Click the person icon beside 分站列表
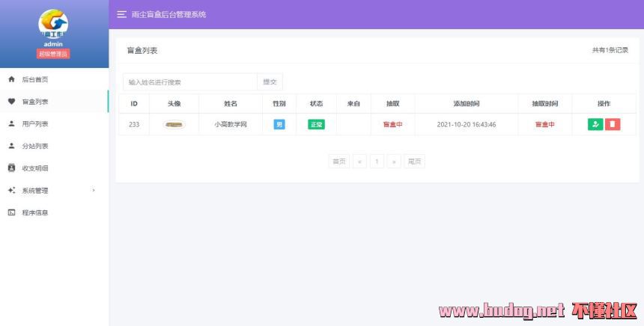 pos(11,146)
